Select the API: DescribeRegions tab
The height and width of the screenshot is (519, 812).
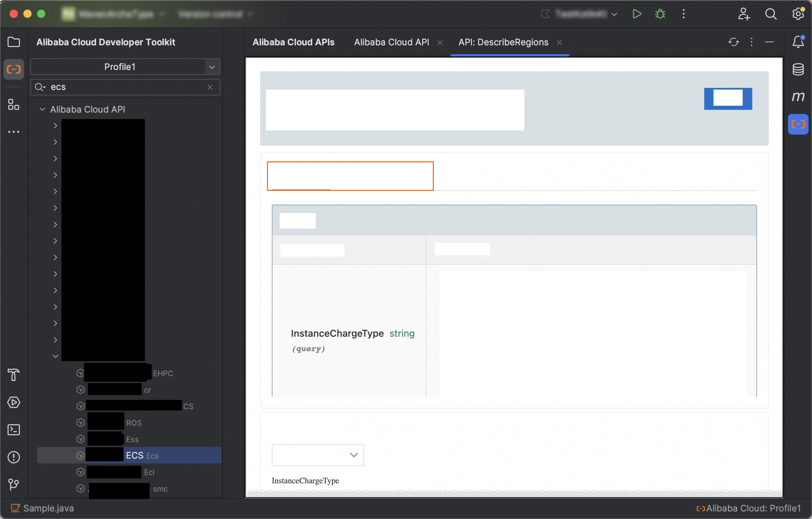click(503, 42)
